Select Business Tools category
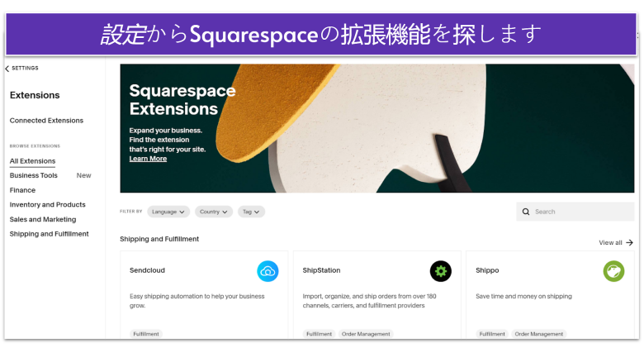The width and height of the screenshot is (644, 353). 34,176
